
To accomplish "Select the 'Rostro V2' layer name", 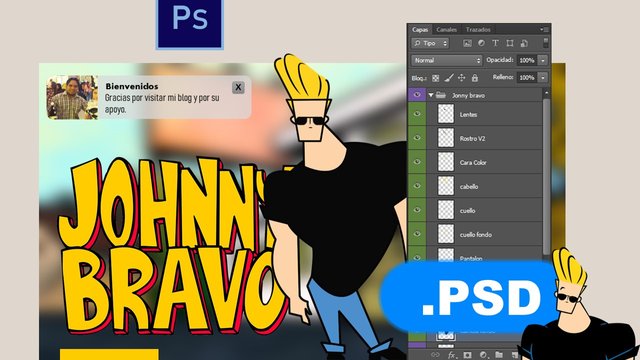I will (x=472, y=139).
